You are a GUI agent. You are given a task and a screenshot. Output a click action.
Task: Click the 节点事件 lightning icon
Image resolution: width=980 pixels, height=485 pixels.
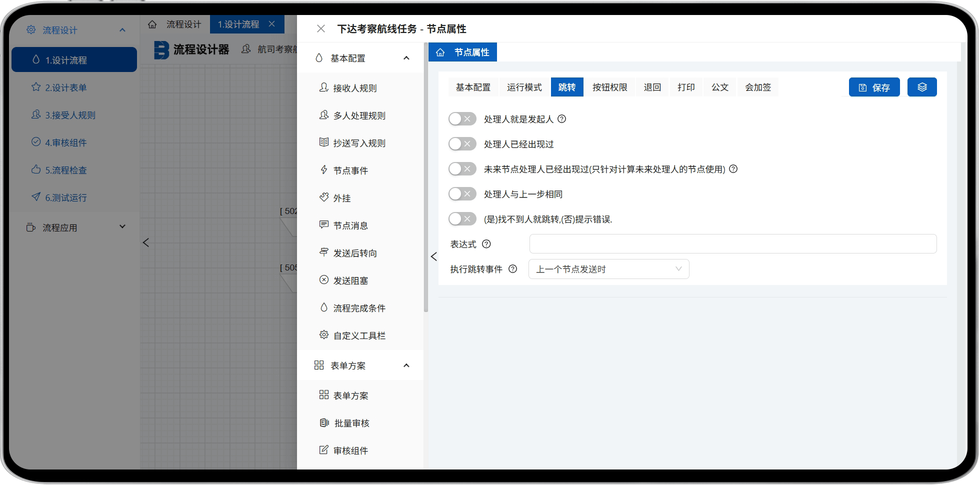pos(323,170)
